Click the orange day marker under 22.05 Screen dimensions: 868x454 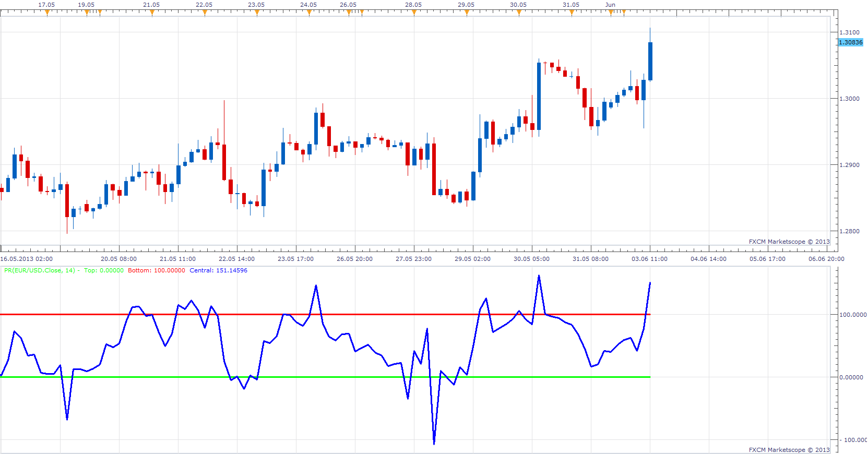(x=205, y=13)
